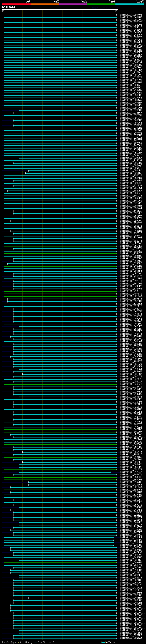Click green alignment bar of UniRef100_A3J4V6
Image resolution: width=146 pixels, height=644 pixels.
[60, 254]
